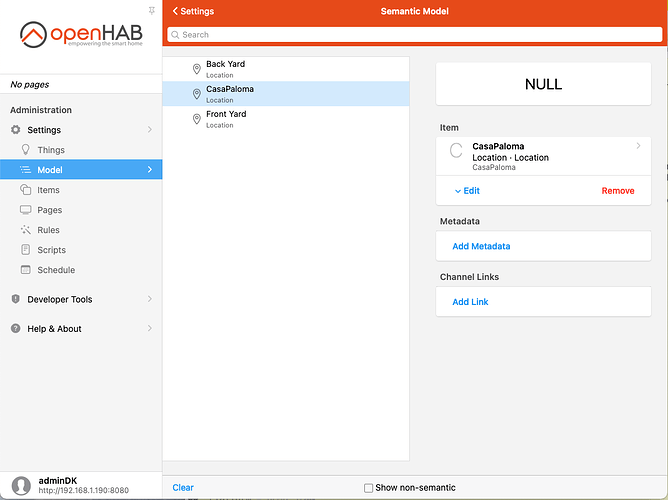Screen dimensions: 668x500
Task: Click the Schedule calendar icon
Action: point(27,270)
